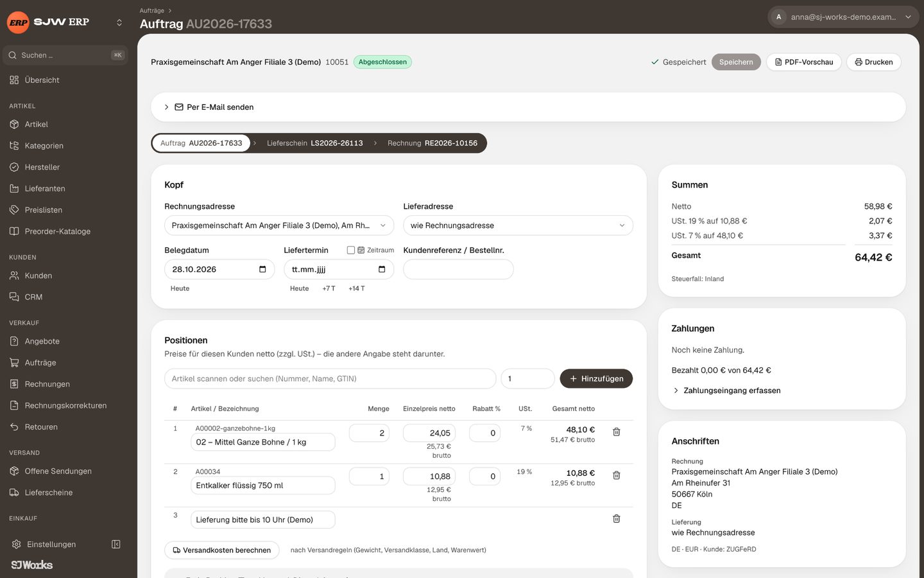This screenshot has width=924, height=578.
Task: Click the Kundenreferenz / Bestellnr. input field
Action: pyautogui.click(x=458, y=270)
